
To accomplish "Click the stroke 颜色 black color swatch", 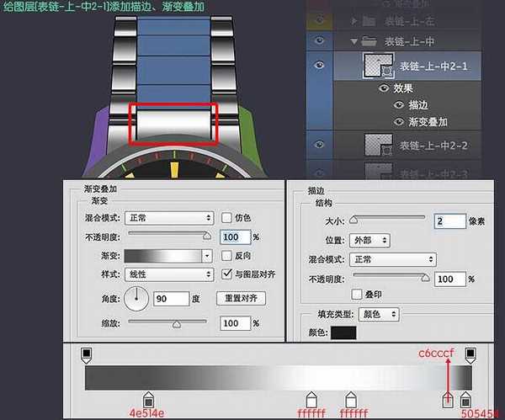I will [343, 332].
